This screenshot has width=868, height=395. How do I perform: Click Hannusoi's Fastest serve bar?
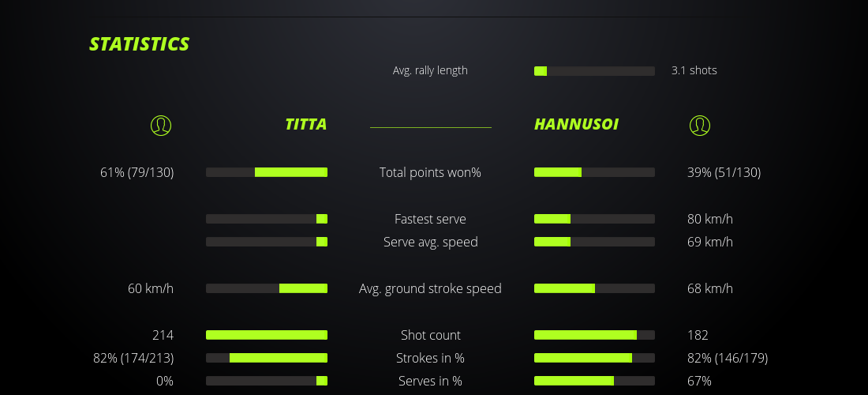[x=594, y=219]
